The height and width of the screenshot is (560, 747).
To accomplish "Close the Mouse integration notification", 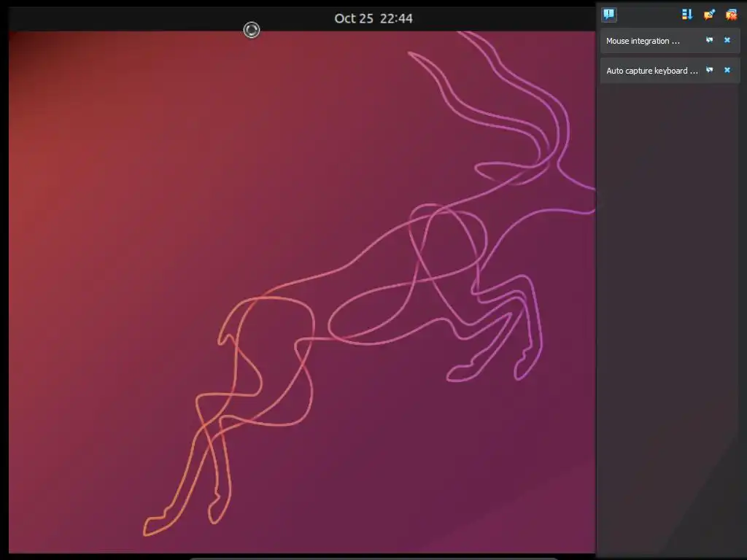I will click(x=727, y=40).
